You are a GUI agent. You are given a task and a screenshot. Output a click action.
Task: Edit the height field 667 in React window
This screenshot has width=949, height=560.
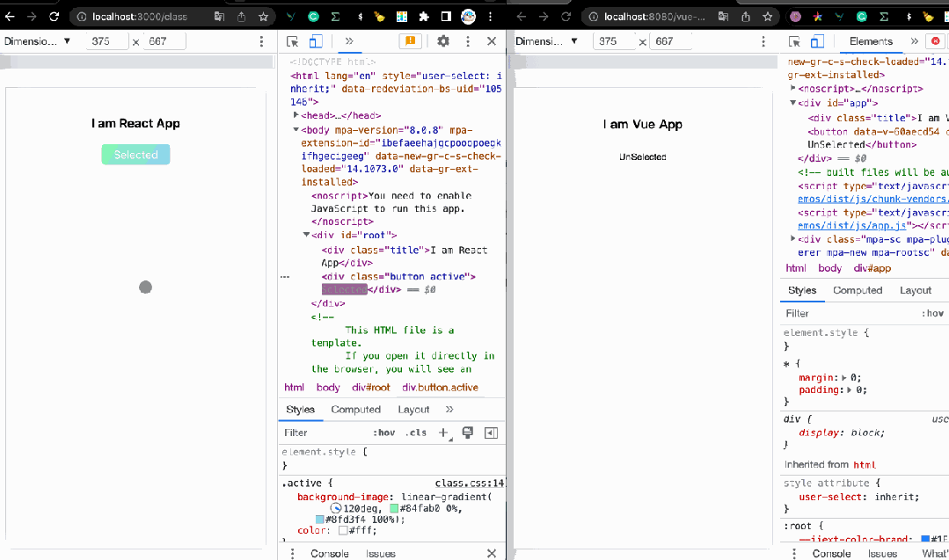coord(164,41)
